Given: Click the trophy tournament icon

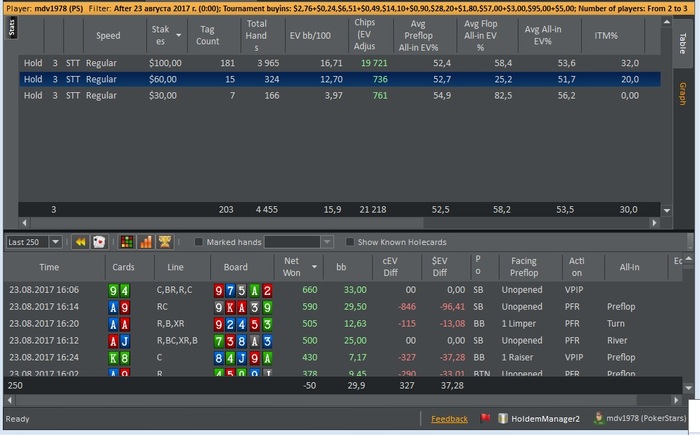Looking at the screenshot, I should pyautogui.click(x=165, y=242).
